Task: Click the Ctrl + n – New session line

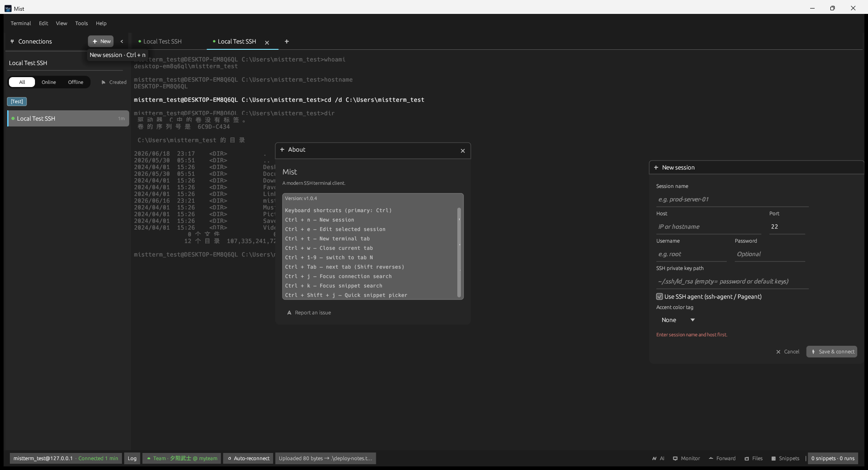Action: tap(320, 220)
